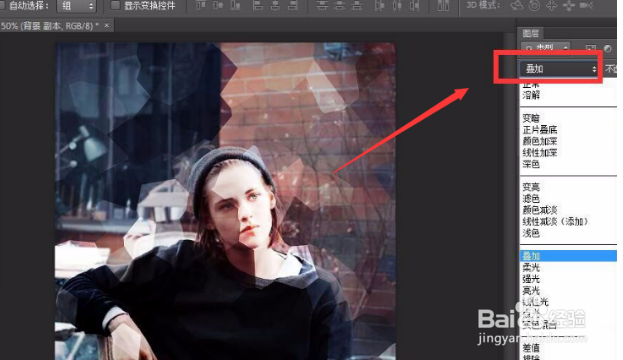Choose 差值 blend mode
Viewport: 623px width, 360px height.
tap(531, 348)
